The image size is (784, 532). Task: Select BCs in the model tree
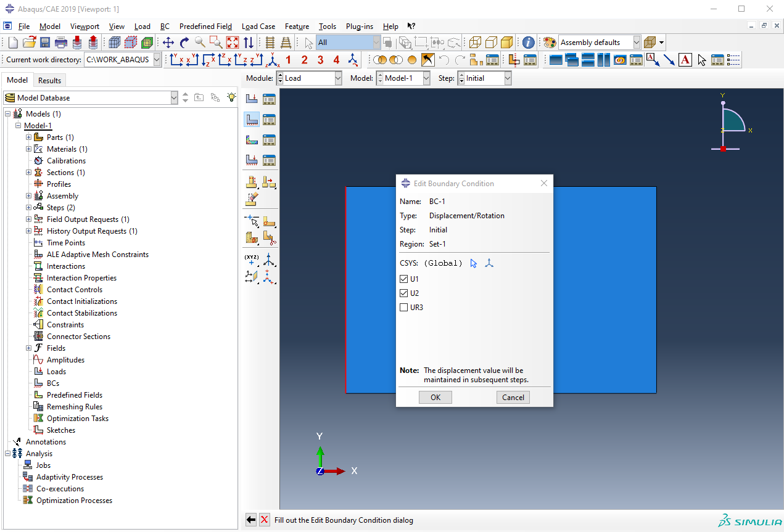53,383
